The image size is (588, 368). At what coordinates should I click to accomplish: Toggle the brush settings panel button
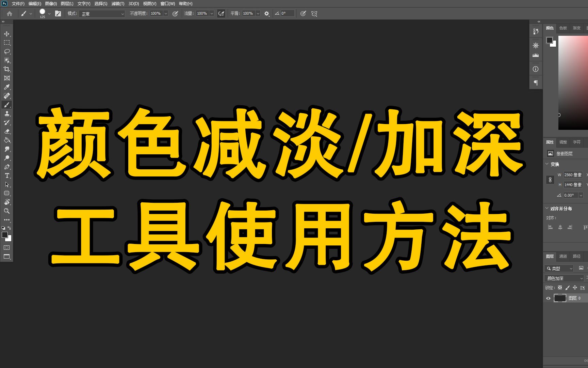tap(58, 14)
